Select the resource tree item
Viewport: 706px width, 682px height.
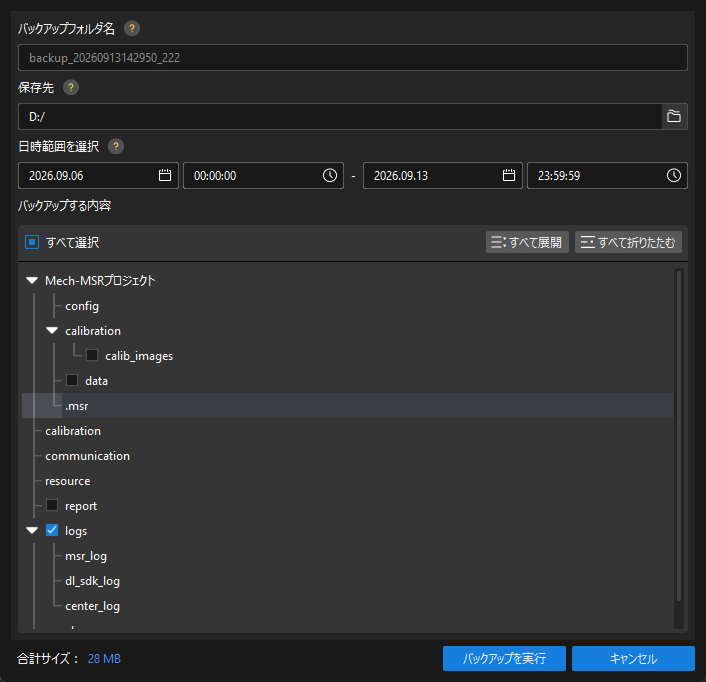(68, 481)
